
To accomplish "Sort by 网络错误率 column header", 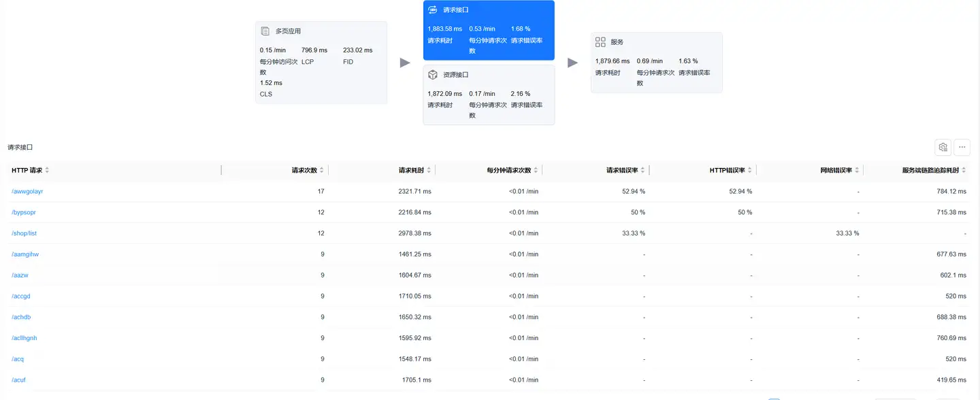I will (857, 170).
